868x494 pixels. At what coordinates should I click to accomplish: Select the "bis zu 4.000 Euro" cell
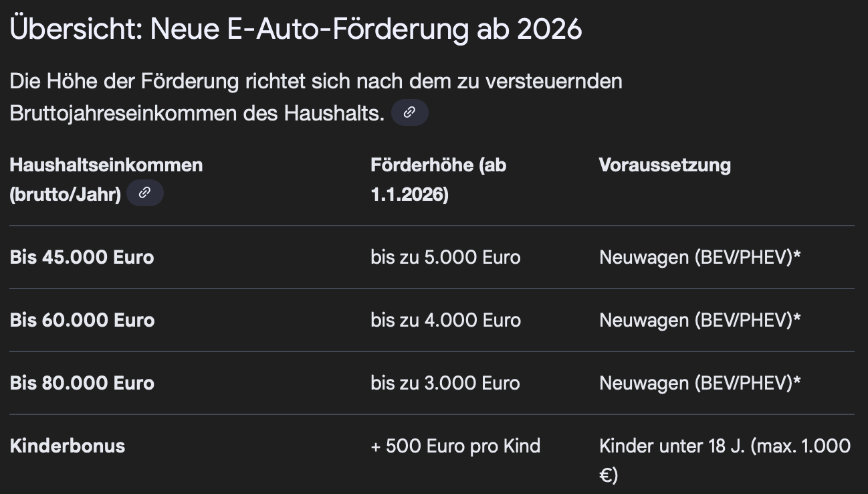(445, 320)
